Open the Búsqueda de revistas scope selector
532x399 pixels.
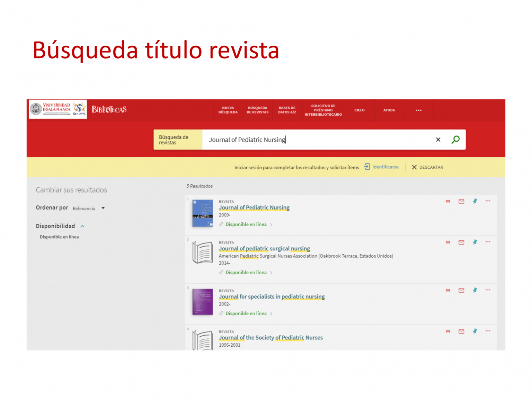178,140
